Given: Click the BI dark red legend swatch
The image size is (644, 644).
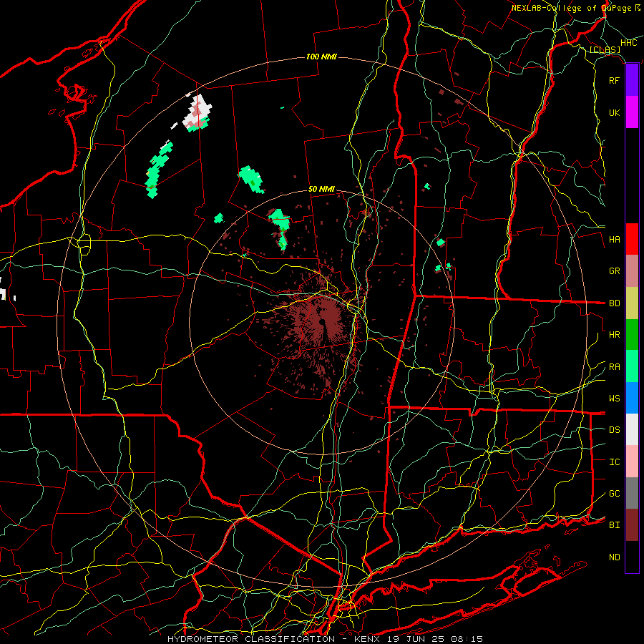Looking at the screenshot, I should tap(632, 525).
